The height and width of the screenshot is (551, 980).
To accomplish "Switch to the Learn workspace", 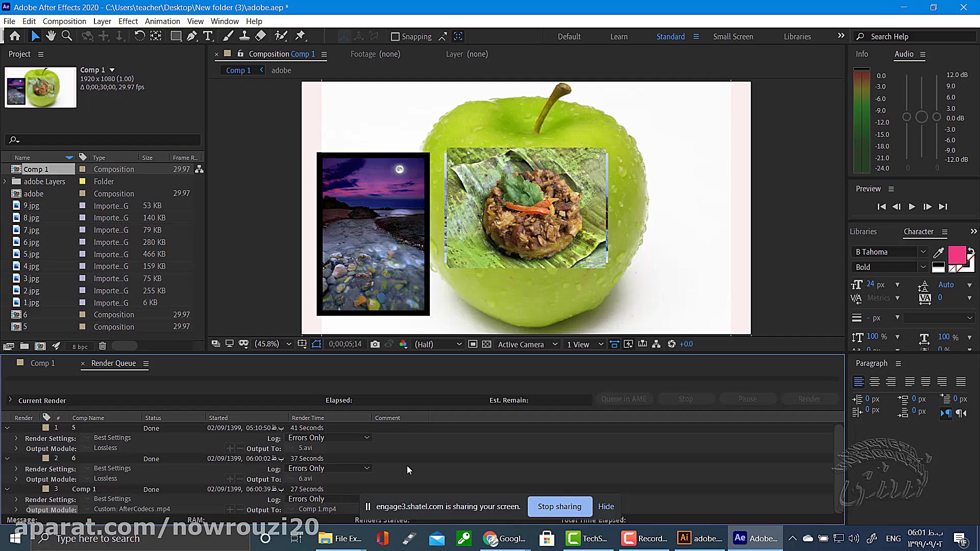I will click(x=619, y=37).
